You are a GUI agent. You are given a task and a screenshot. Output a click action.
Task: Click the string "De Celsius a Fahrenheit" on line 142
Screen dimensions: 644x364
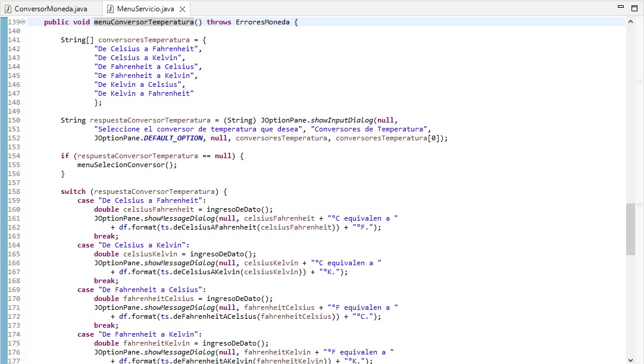tap(146, 49)
